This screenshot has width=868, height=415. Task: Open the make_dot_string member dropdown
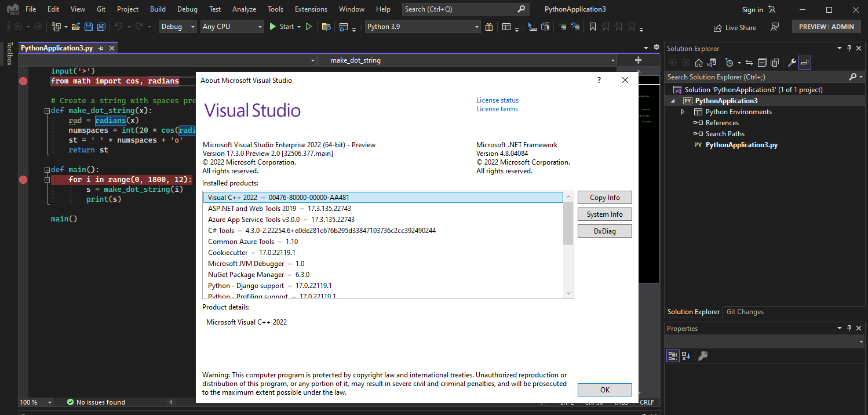[x=468, y=60]
